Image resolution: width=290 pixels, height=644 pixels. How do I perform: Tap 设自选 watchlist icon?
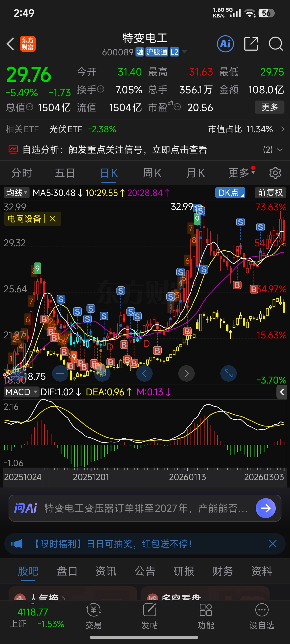262,616
